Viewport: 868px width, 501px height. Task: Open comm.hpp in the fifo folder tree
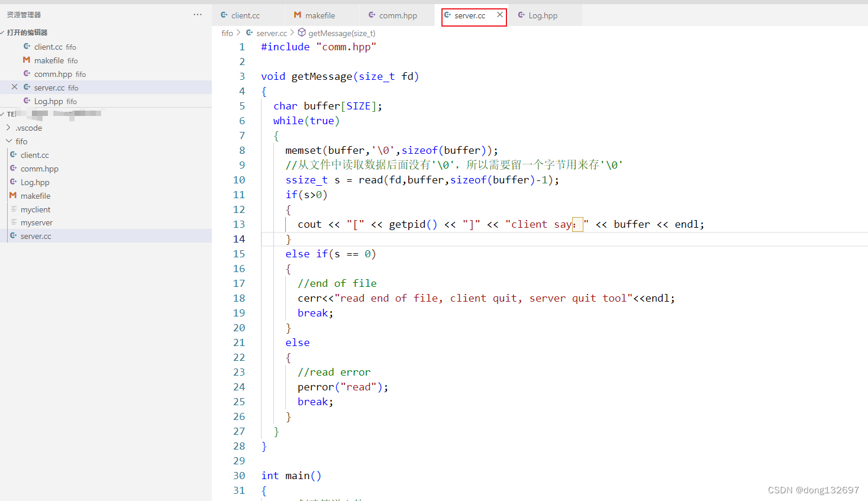(106, 169)
